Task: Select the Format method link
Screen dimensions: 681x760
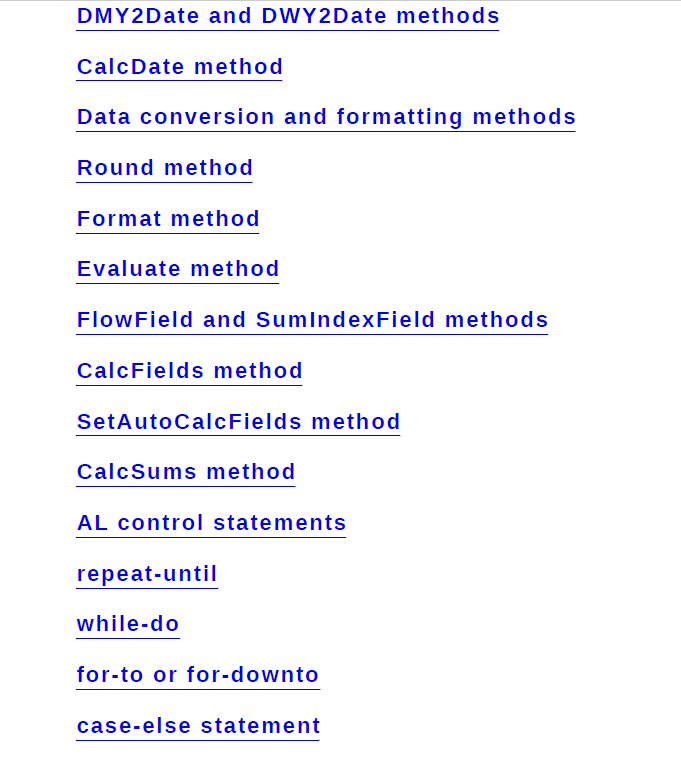Action: [168, 219]
